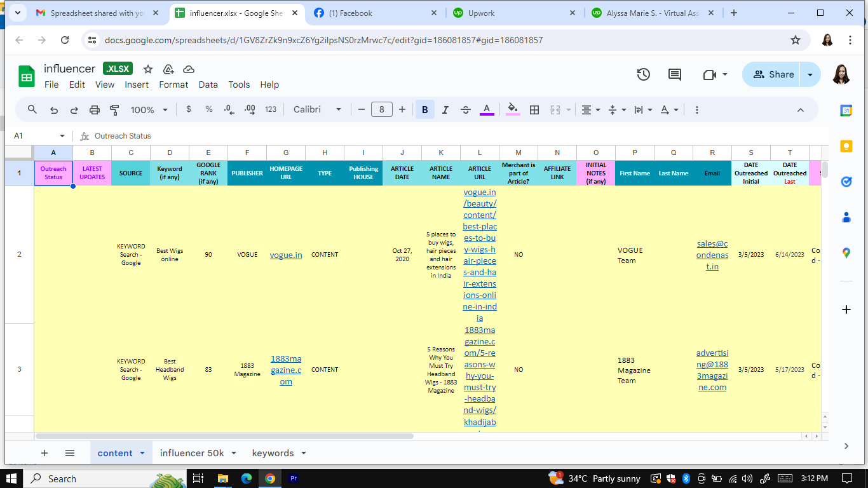The width and height of the screenshot is (868, 488).
Task: Increase decimal places
Action: (x=250, y=109)
